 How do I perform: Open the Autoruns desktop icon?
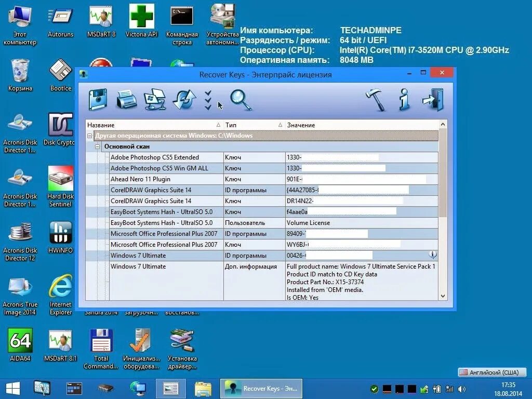click(60, 22)
